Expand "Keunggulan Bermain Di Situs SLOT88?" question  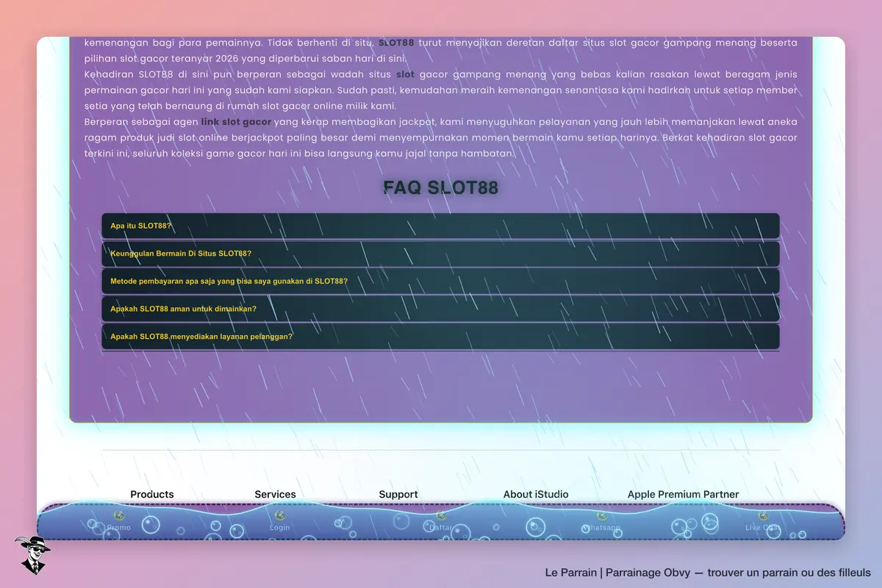(440, 254)
